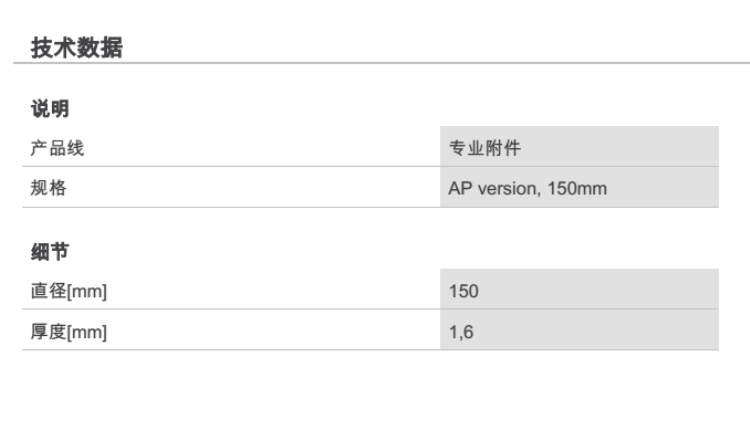Click the 规格 row label

[x=48, y=188]
